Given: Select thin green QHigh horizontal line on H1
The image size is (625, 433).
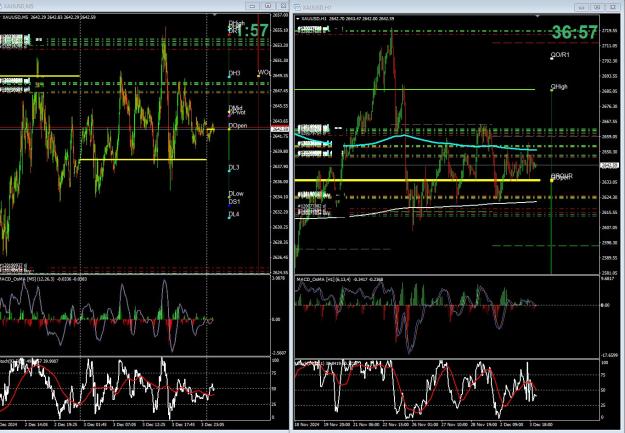Looking at the screenshot, I should click(415, 90).
